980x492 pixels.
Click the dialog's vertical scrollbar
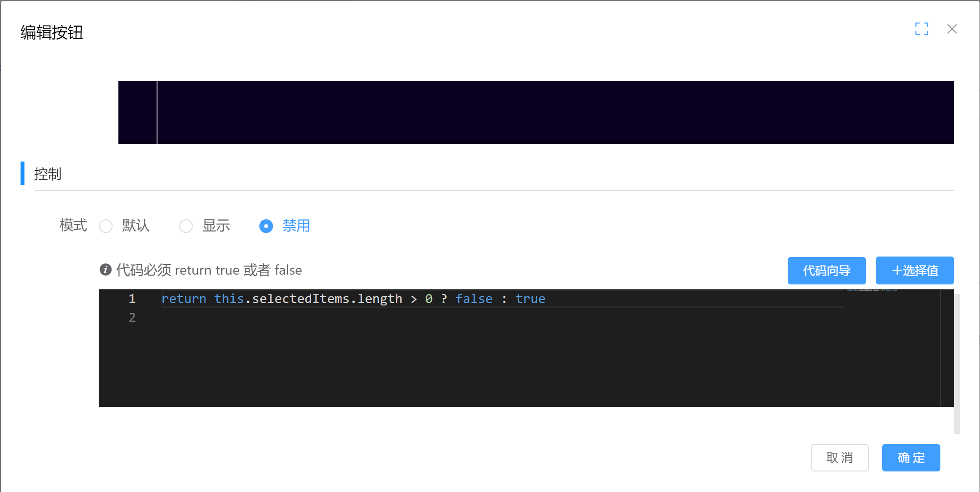pos(957,363)
